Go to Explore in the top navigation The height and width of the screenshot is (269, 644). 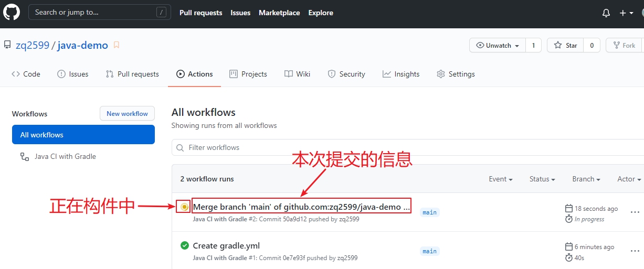(321, 13)
